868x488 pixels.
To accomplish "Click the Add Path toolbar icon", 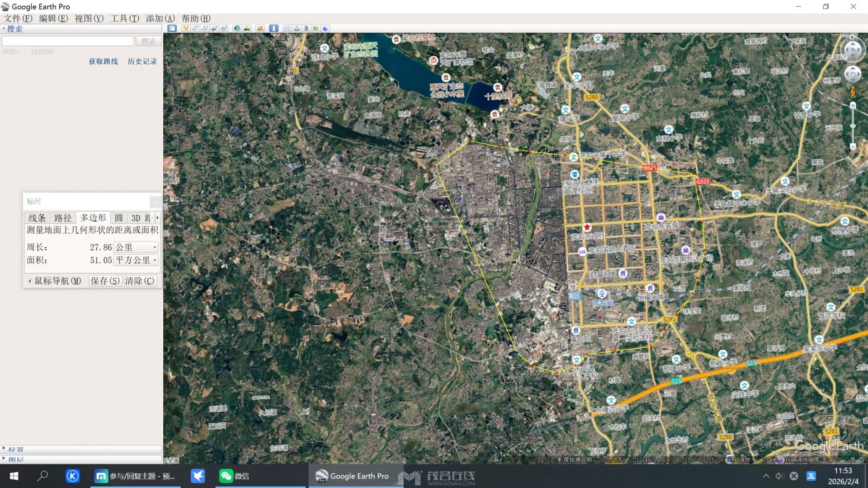I will (x=205, y=28).
